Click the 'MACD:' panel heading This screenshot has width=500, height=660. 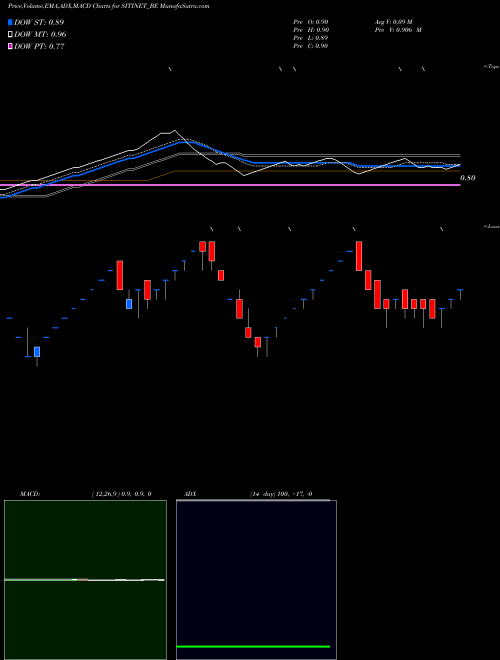(x=30, y=494)
